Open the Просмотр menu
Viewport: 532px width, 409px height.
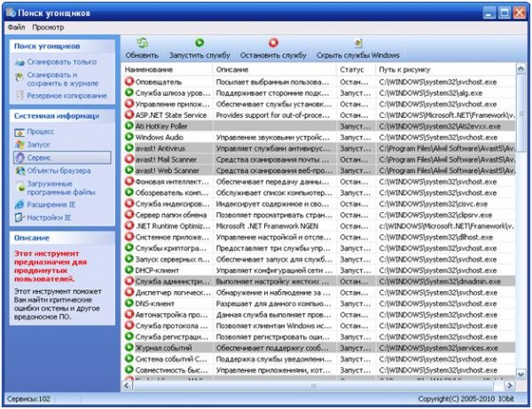click(48, 28)
